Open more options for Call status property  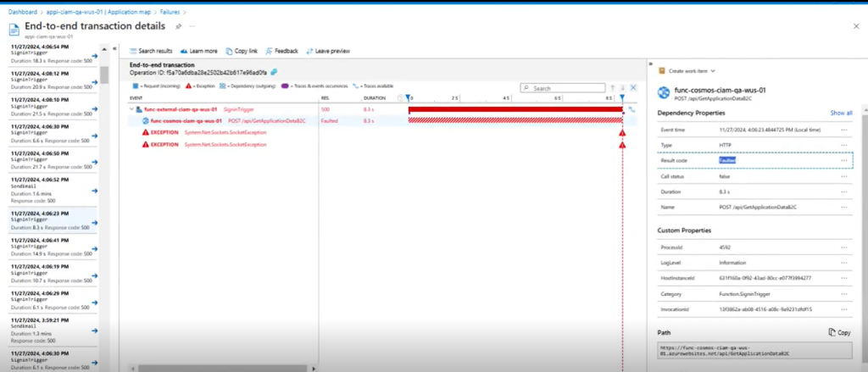point(843,176)
